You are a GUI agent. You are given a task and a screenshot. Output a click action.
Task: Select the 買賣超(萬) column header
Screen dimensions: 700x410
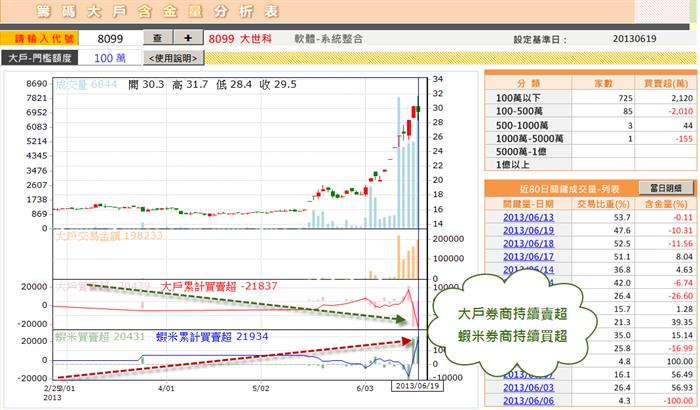666,84
